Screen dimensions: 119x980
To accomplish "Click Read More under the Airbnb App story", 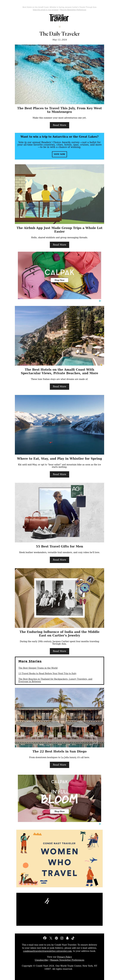I will click(x=59, y=245).
